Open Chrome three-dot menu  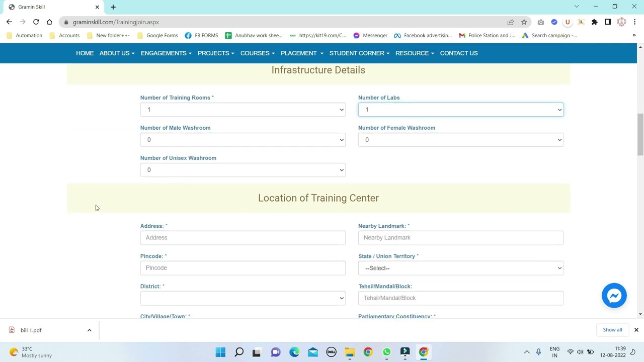[635, 22]
